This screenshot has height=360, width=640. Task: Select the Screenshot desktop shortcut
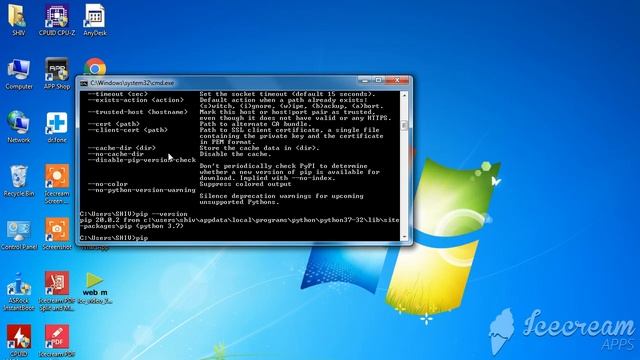(57, 235)
